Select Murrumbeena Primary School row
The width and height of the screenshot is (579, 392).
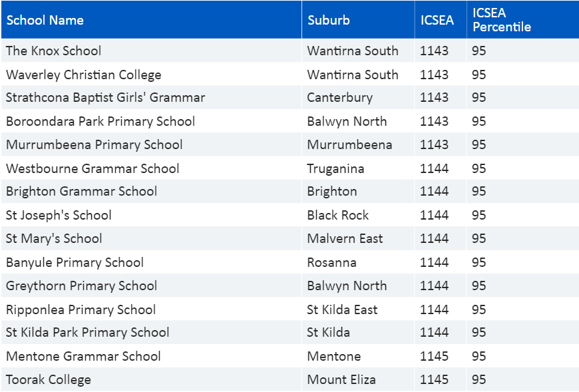pyautogui.click(x=289, y=144)
